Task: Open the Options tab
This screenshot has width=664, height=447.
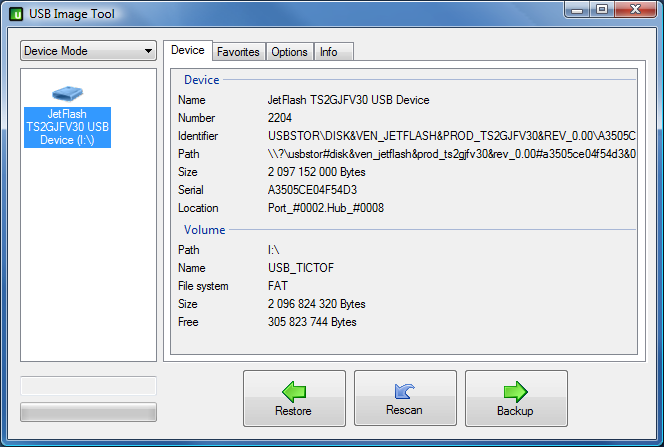Action: coord(290,52)
